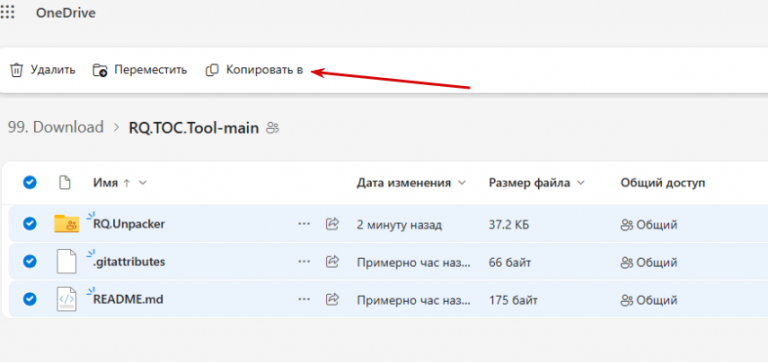Click Общий sharing status for .gitattributes
This screenshot has height=362, width=768.
tap(649, 263)
